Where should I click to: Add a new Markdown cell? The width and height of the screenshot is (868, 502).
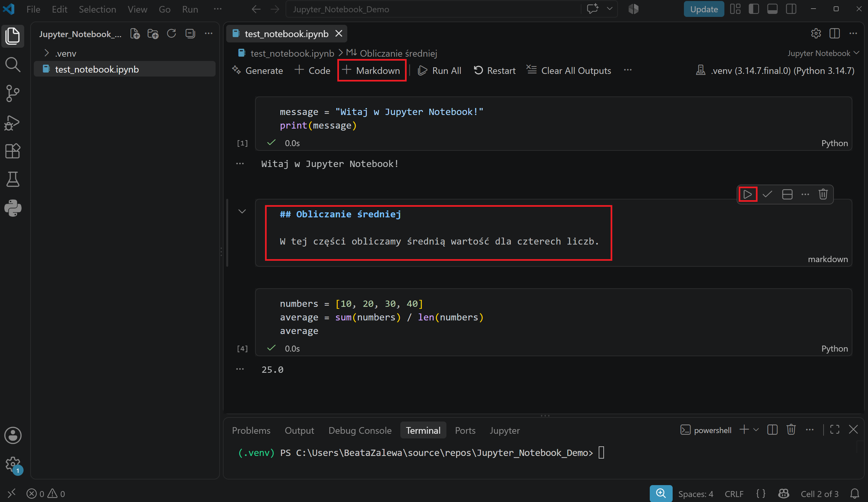371,71
